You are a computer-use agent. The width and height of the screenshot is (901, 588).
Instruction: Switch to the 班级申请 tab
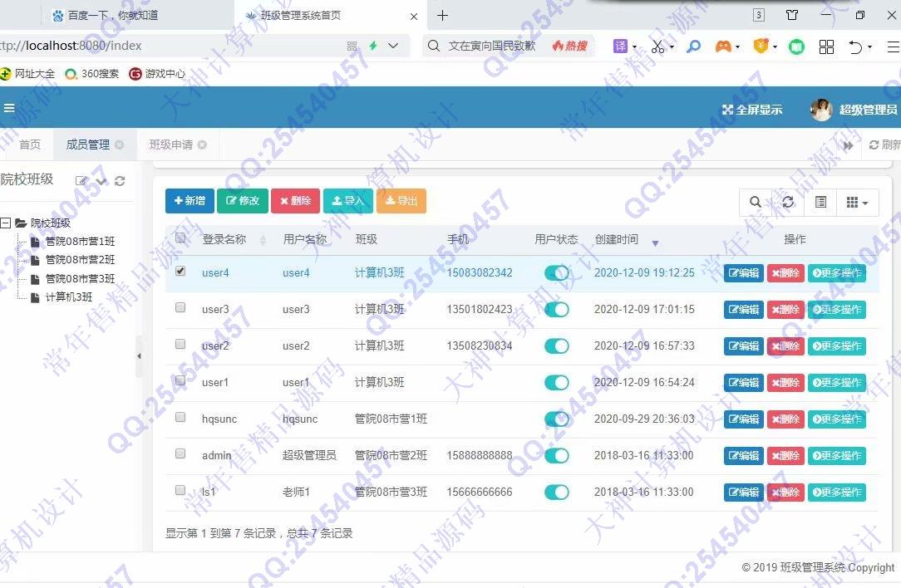[170, 145]
